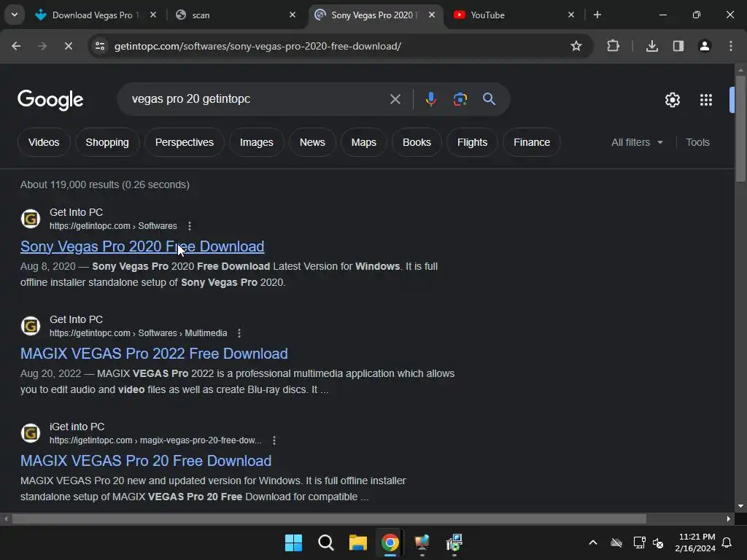Filter results by Flights
The image size is (747, 560).
pyautogui.click(x=472, y=142)
